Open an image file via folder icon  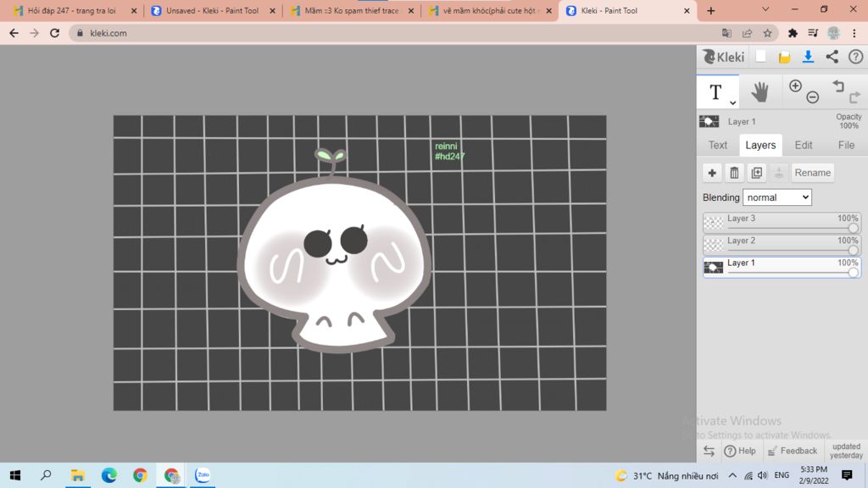click(784, 57)
